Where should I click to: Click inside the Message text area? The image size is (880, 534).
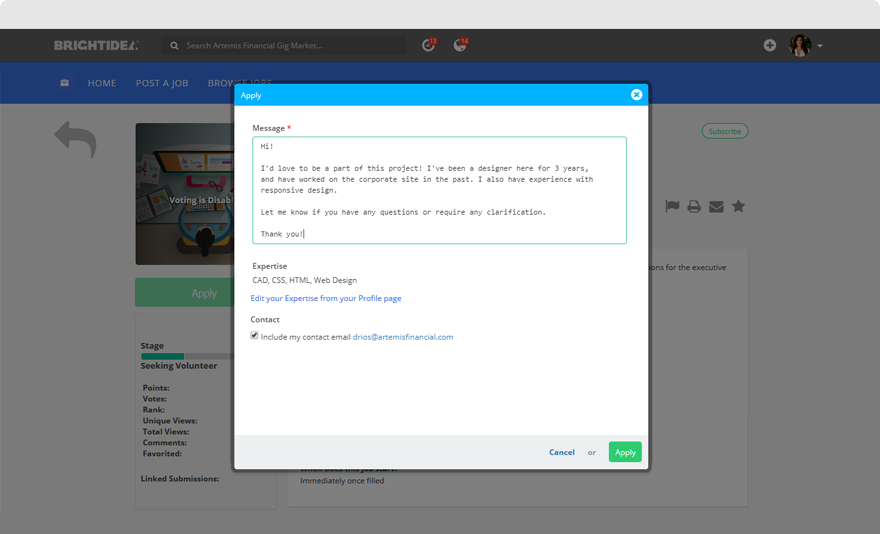tap(439, 190)
